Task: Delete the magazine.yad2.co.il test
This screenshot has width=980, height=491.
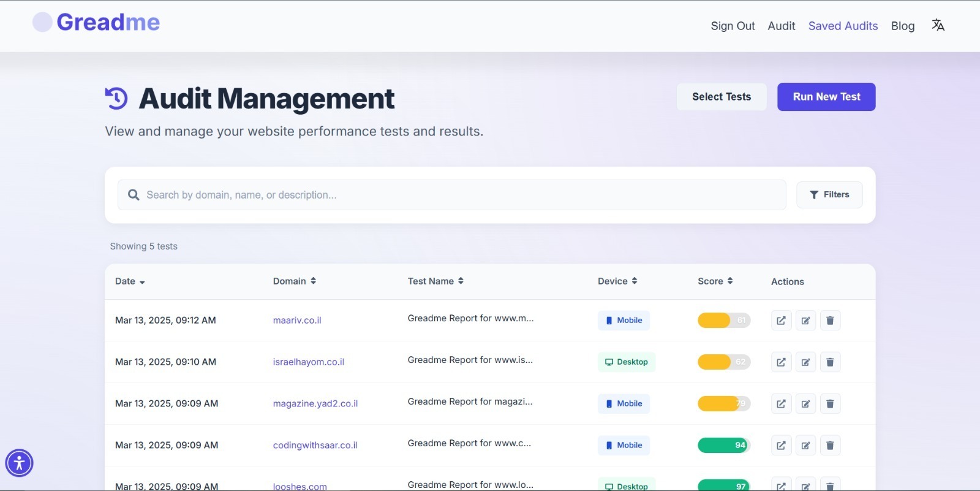Action: 830,404
